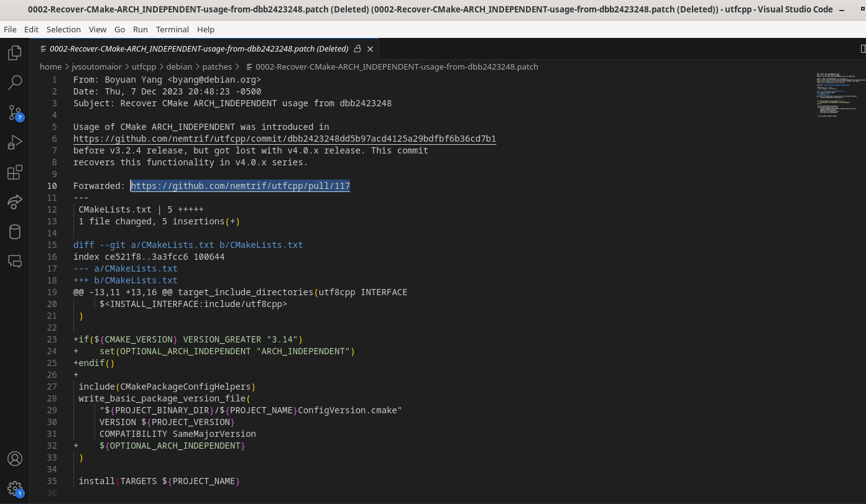Open the Help menu
Viewport: 866px width, 504px height.
206,29
